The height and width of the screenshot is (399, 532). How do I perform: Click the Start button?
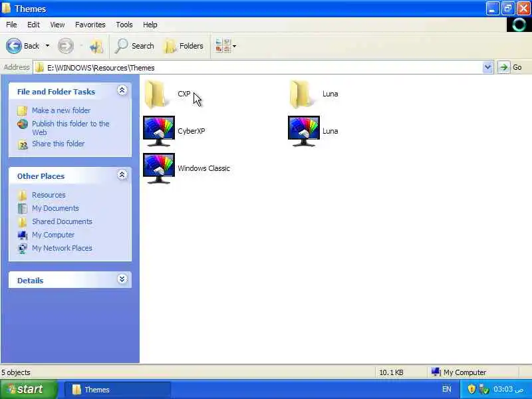pos(29,389)
